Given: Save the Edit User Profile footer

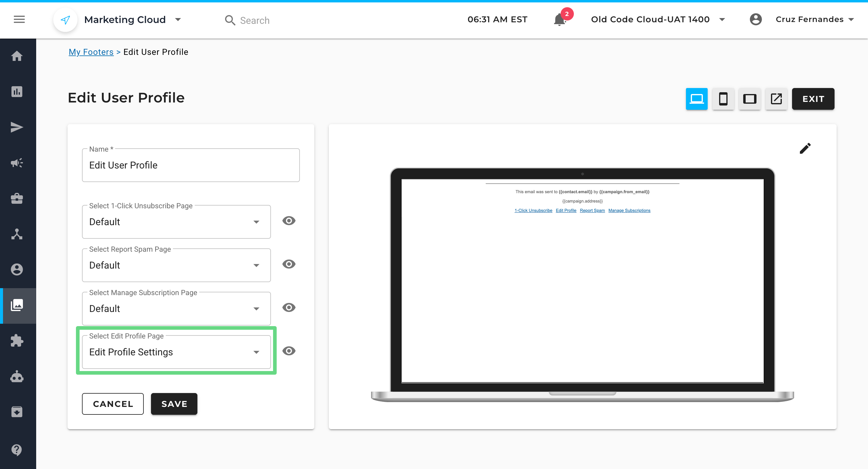Looking at the screenshot, I should [174, 404].
